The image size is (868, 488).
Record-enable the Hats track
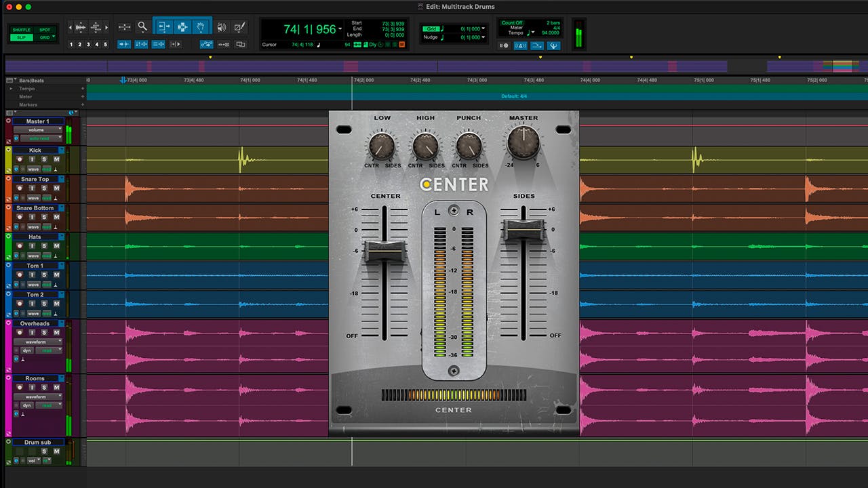pos(20,246)
